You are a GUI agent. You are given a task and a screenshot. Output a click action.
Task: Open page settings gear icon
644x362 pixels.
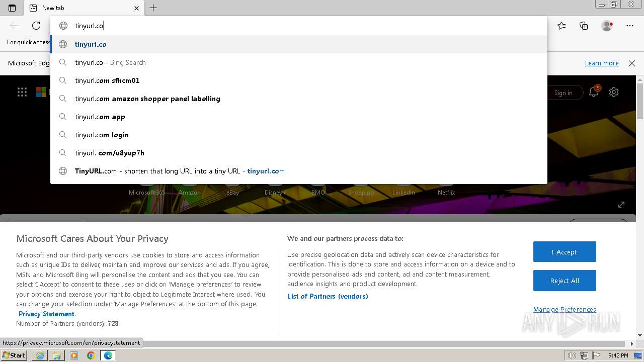tap(614, 92)
